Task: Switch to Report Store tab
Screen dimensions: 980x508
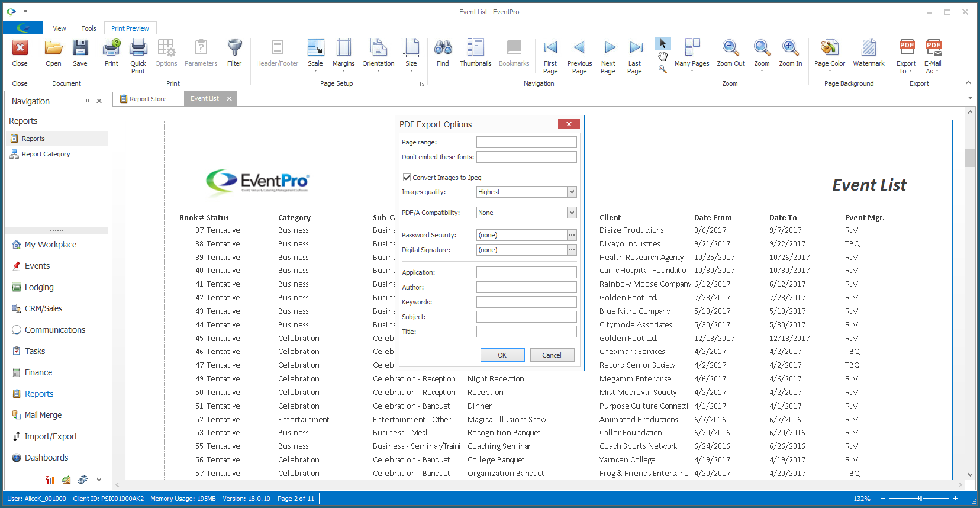Action: coord(148,99)
